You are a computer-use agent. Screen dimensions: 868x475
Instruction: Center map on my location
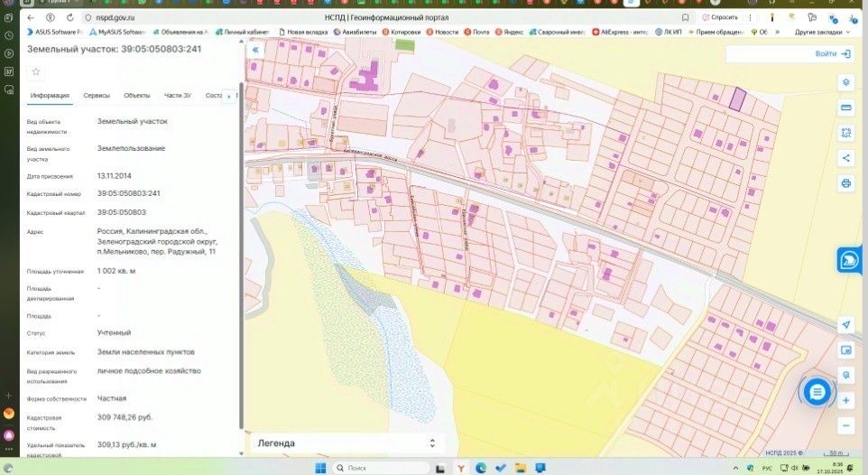tap(846, 325)
